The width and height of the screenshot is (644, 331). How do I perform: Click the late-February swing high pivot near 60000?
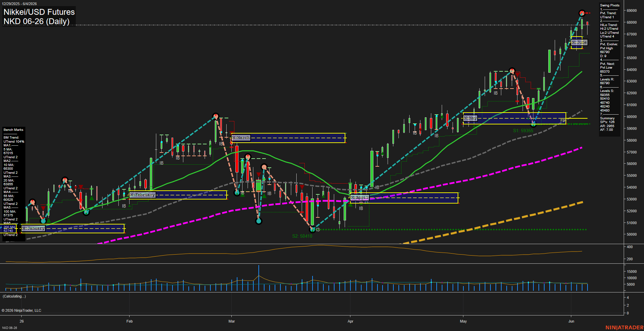pos(215,116)
